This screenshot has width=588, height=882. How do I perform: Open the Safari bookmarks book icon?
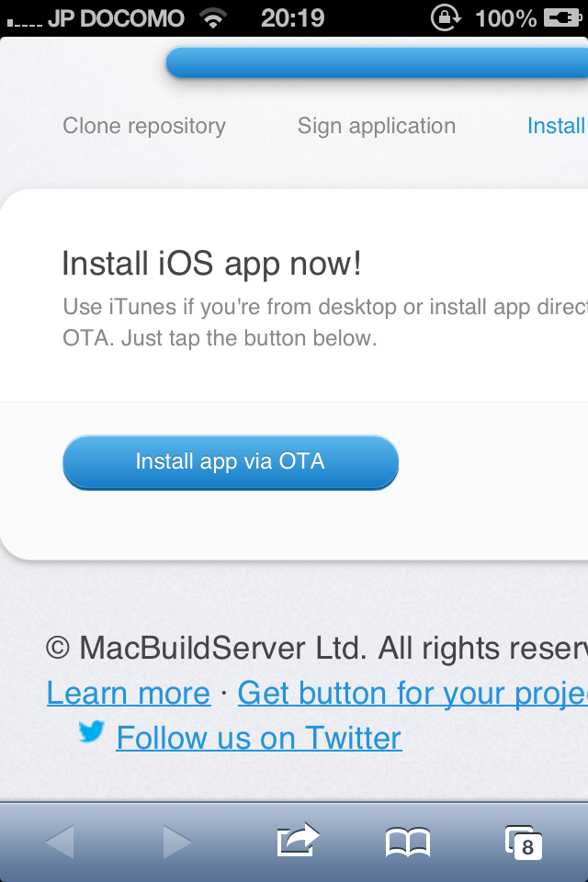408,842
